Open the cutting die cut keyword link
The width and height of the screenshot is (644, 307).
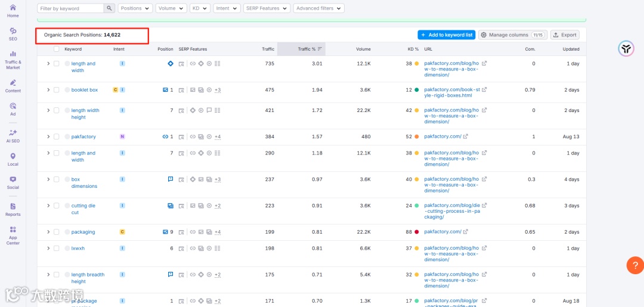83,209
